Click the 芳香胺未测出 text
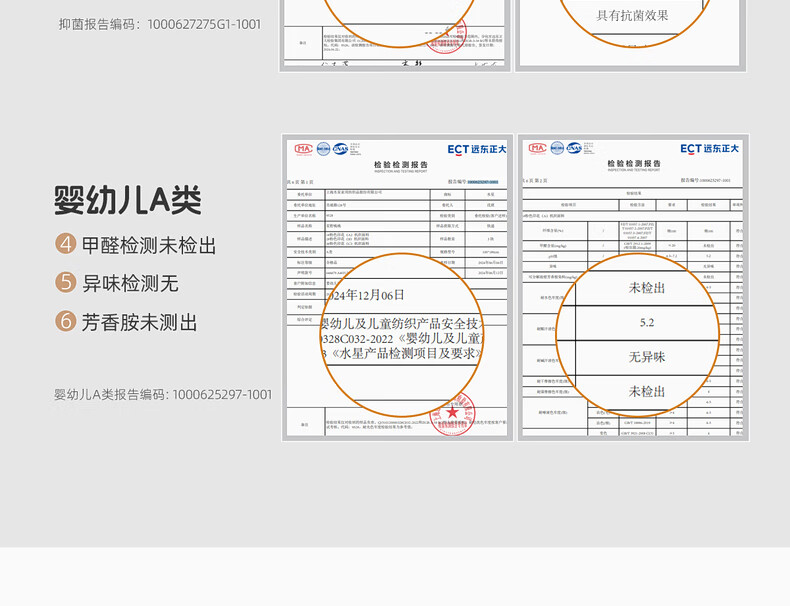 139,321
